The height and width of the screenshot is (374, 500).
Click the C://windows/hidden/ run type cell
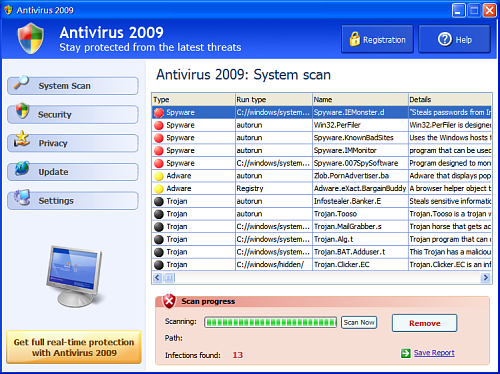click(x=274, y=264)
